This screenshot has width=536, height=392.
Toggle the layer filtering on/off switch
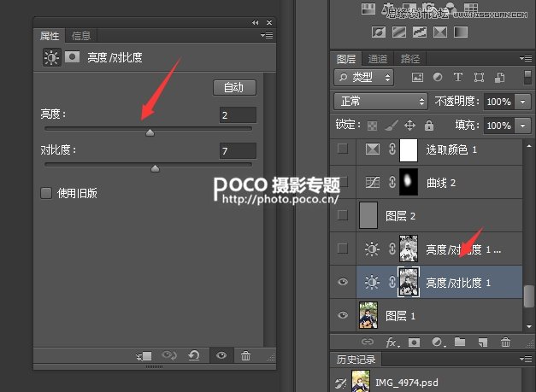click(x=527, y=77)
